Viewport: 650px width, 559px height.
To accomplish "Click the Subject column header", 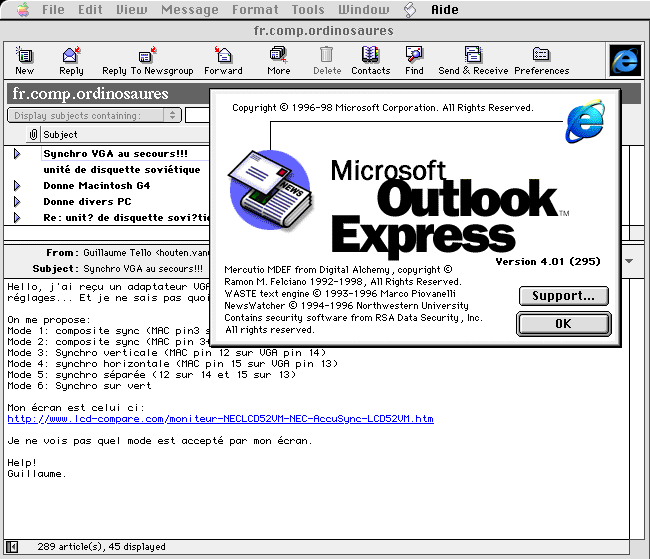I will tap(125, 134).
